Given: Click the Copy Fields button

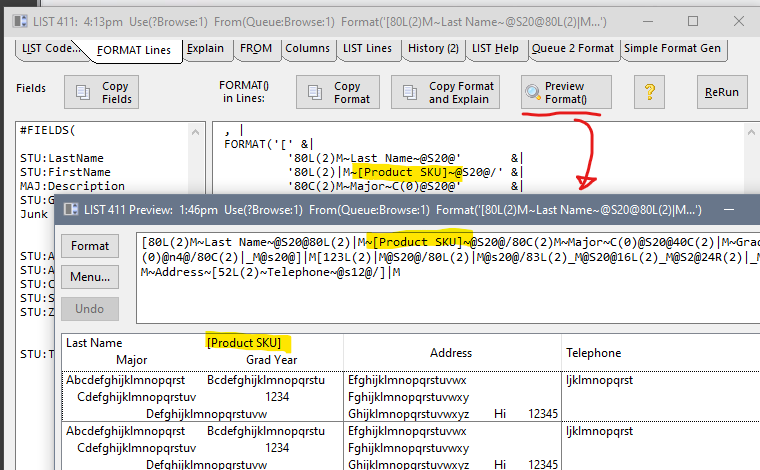Looking at the screenshot, I should (x=103, y=93).
